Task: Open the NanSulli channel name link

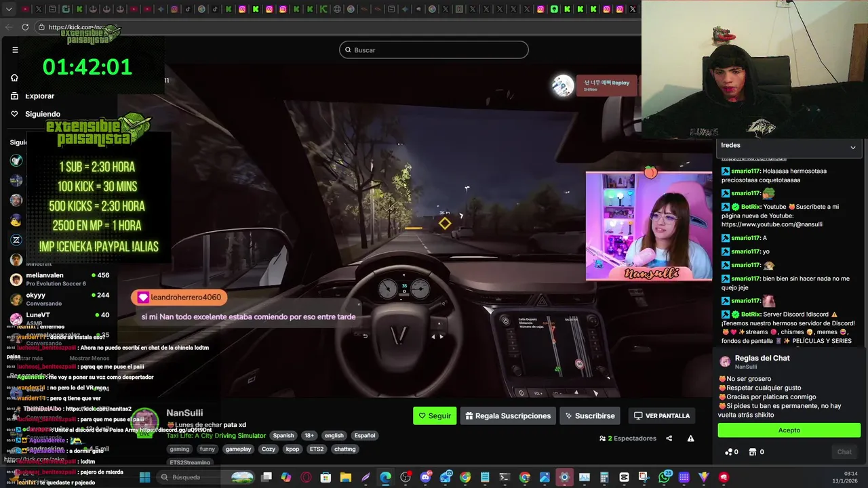Action: click(184, 413)
